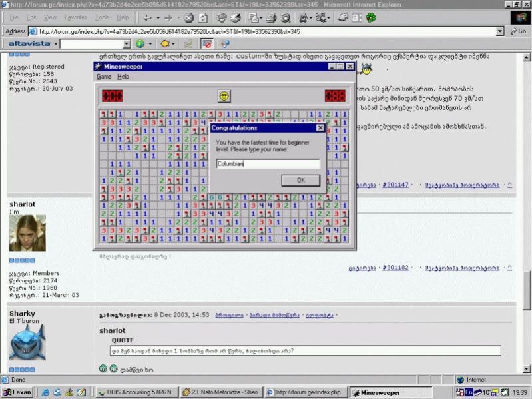Viewport: 532px width, 399px height.
Task: Open Minesweeper Help menu
Action: (123, 77)
